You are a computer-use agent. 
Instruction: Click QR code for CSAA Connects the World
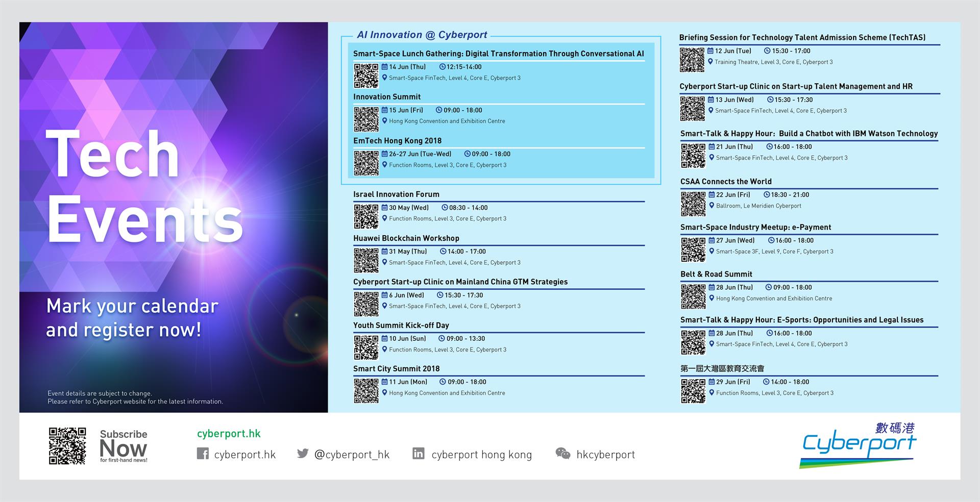tap(693, 204)
